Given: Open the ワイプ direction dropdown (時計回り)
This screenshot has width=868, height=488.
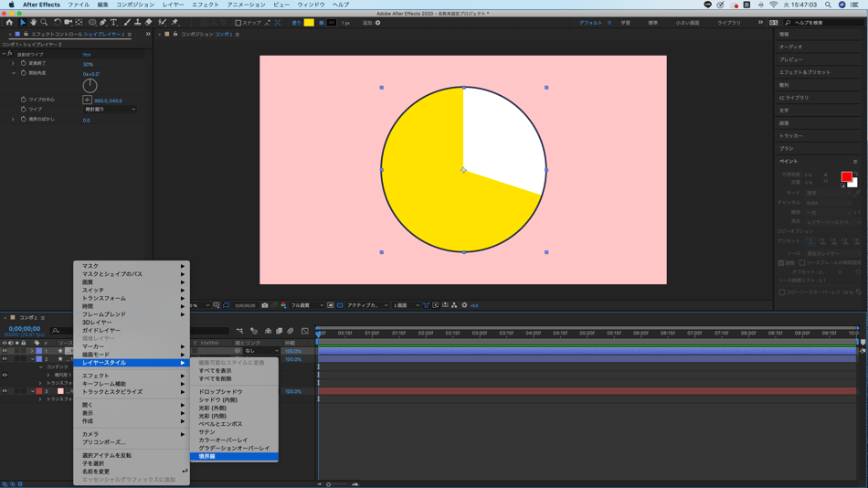Looking at the screenshot, I should click(x=110, y=110).
